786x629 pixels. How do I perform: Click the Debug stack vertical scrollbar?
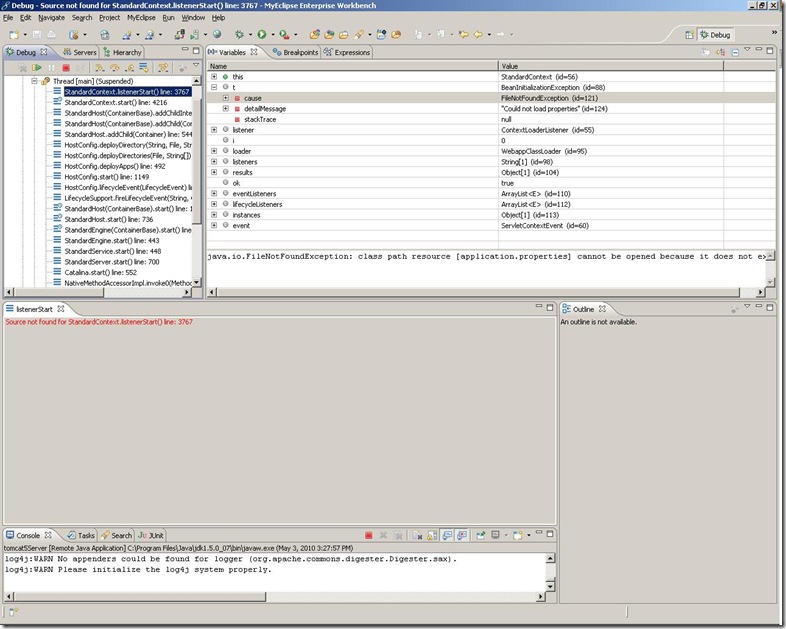pos(198,150)
